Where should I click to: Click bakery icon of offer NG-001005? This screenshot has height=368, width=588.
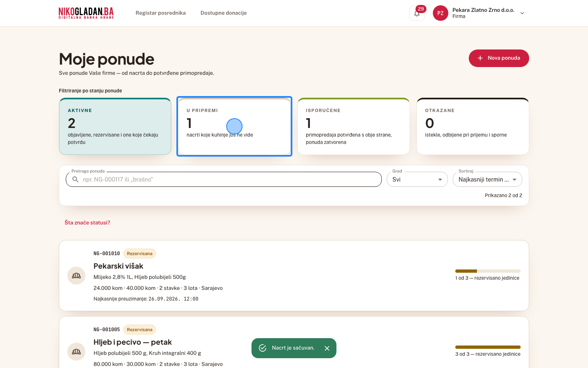pyautogui.click(x=76, y=352)
